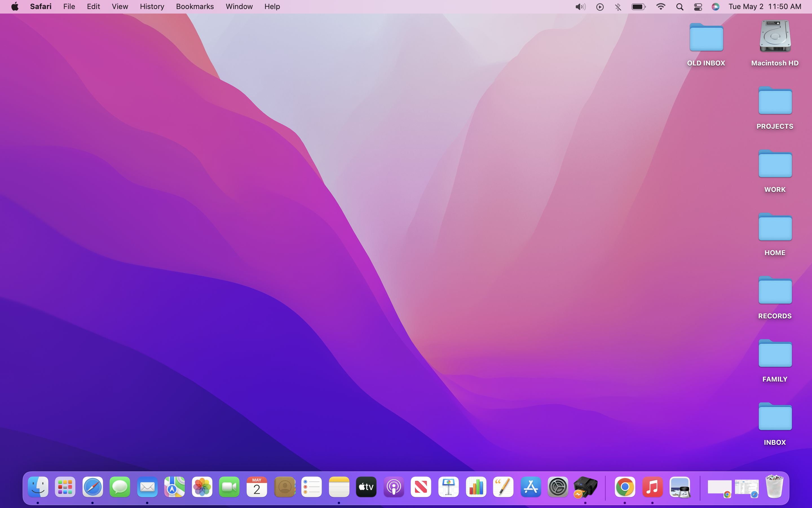Select the INBOX folder at bottom
Image resolution: width=812 pixels, height=508 pixels.
click(775, 423)
